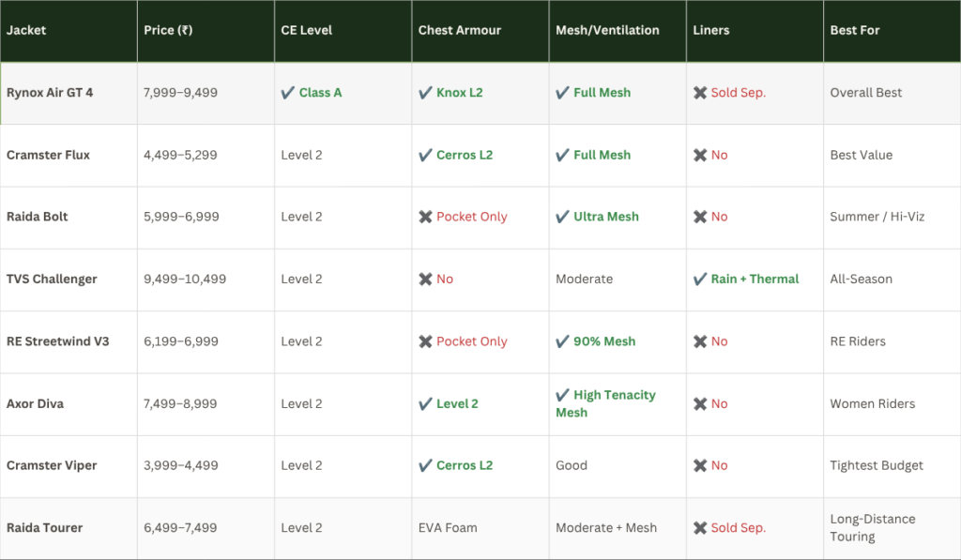
Task: Select the 'RE Streetwind V3' jacket name
Action: tap(57, 341)
